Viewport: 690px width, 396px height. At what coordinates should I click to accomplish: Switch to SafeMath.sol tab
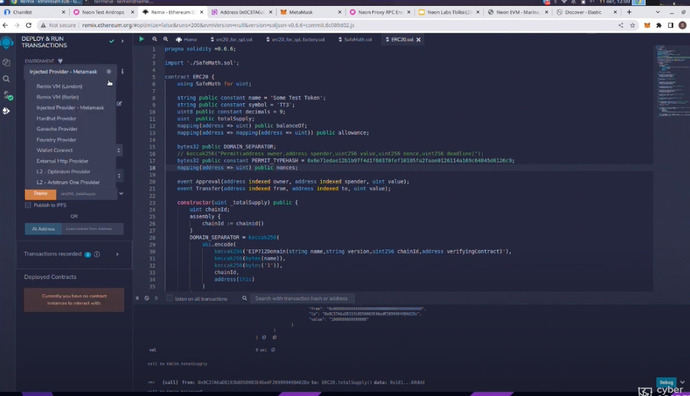coord(356,40)
